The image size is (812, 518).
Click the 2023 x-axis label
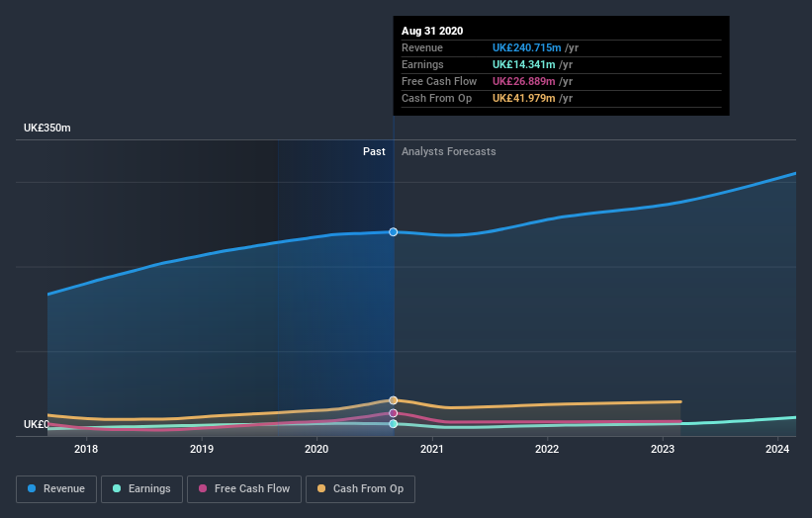point(663,449)
